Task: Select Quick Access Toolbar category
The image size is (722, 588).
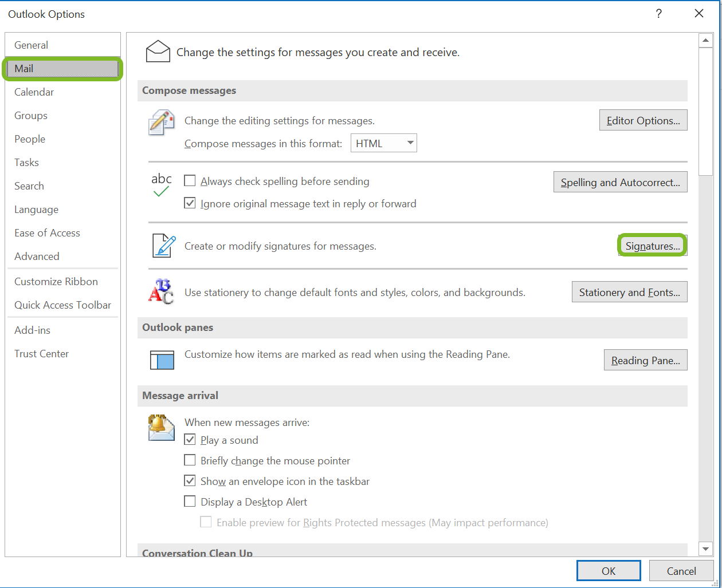Action: click(62, 305)
